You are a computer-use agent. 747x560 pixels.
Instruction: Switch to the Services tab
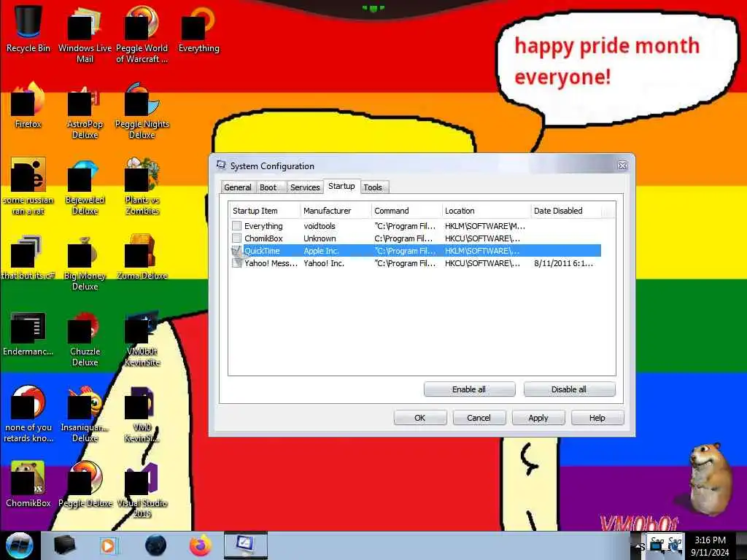(305, 187)
